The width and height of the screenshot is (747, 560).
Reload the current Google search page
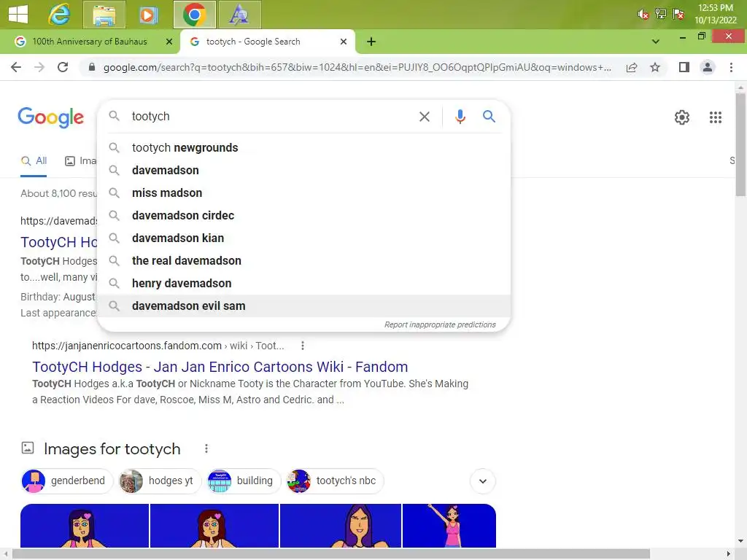63,67
